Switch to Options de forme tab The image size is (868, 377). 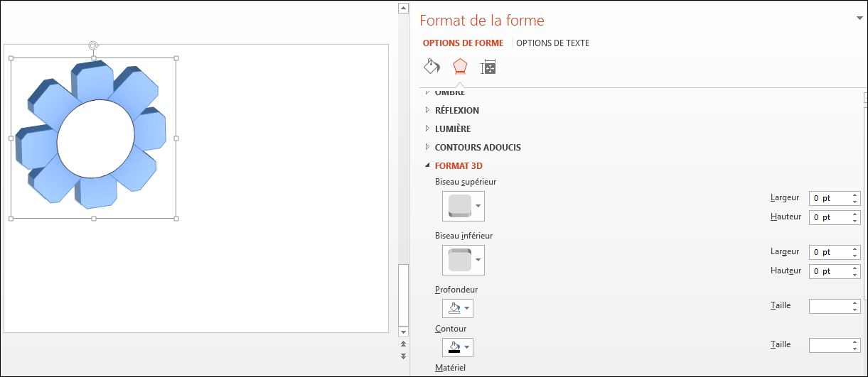pos(463,43)
